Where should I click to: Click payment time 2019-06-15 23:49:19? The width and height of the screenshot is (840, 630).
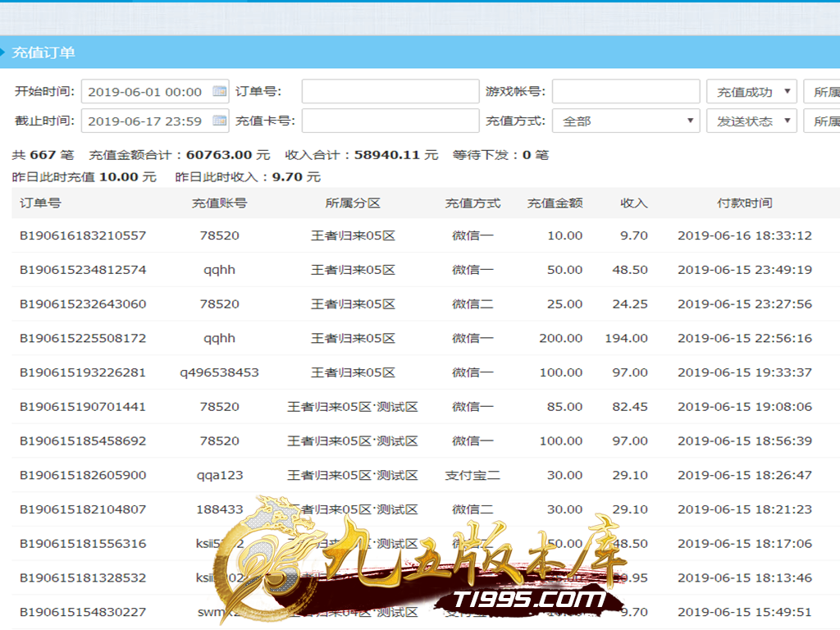click(x=745, y=269)
